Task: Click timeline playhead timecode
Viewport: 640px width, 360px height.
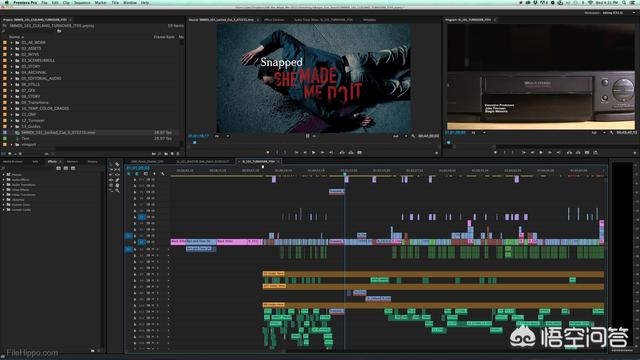Action: 138,168
